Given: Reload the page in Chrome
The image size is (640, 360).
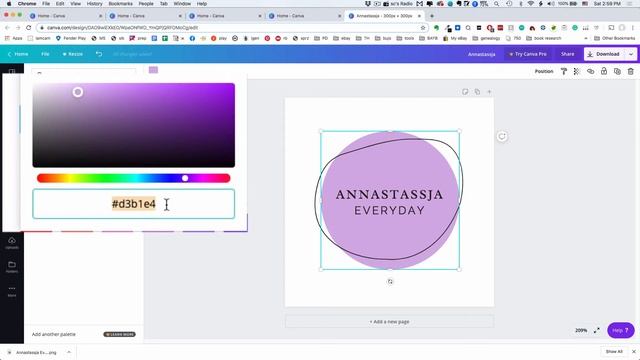Looking at the screenshot, I should click(29, 27).
